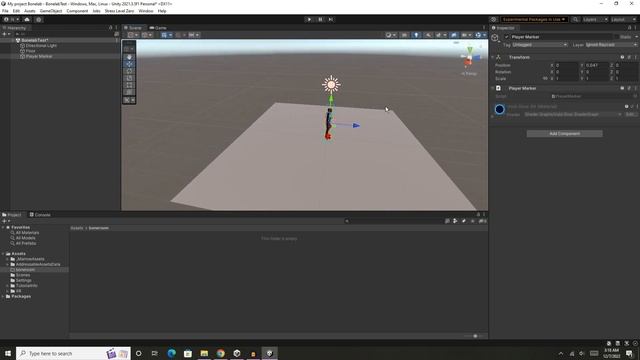
Task: Click the orientation gizmo green Y axis
Action: (x=470, y=49)
